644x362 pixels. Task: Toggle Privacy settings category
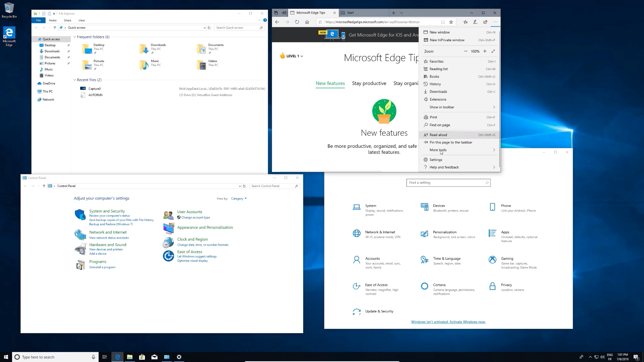[508, 287]
